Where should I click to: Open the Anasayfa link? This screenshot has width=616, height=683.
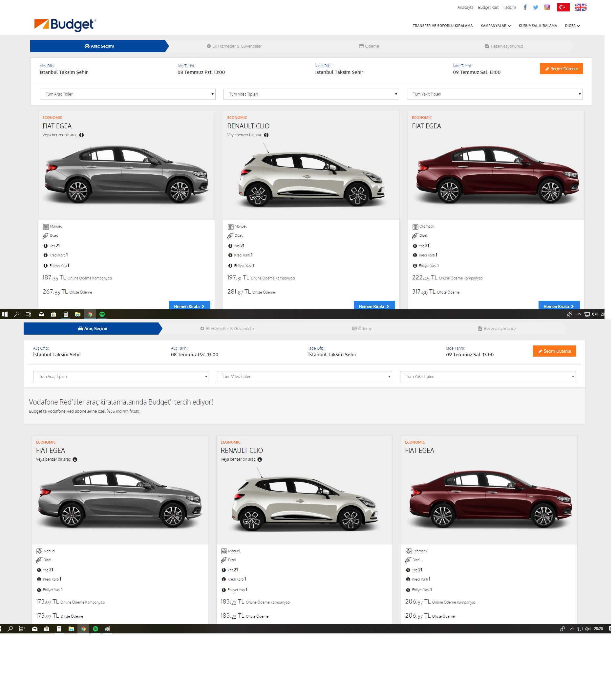[x=465, y=8]
